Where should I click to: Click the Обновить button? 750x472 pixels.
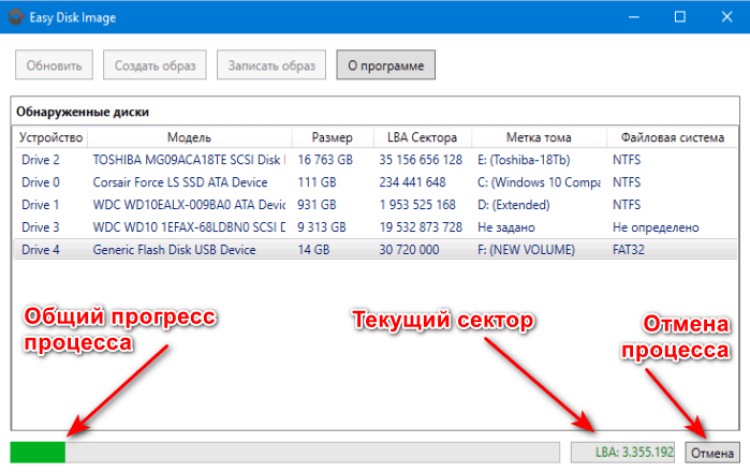[x=54, y=66]
